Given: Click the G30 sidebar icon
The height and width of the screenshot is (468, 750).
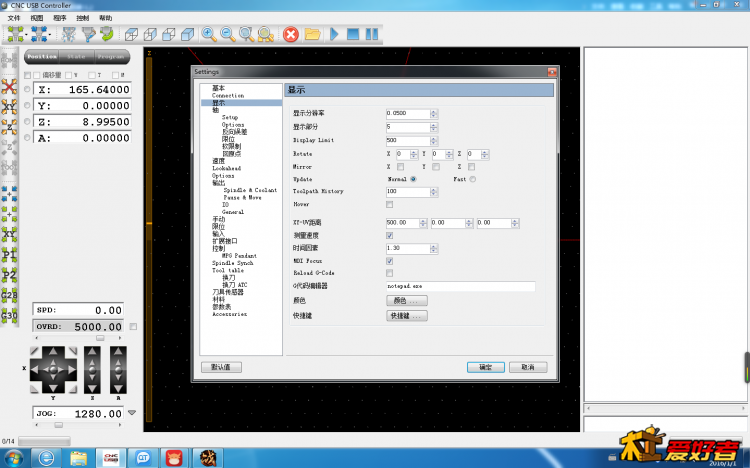Looking at the screenshot, I should (x=9, y=315).
